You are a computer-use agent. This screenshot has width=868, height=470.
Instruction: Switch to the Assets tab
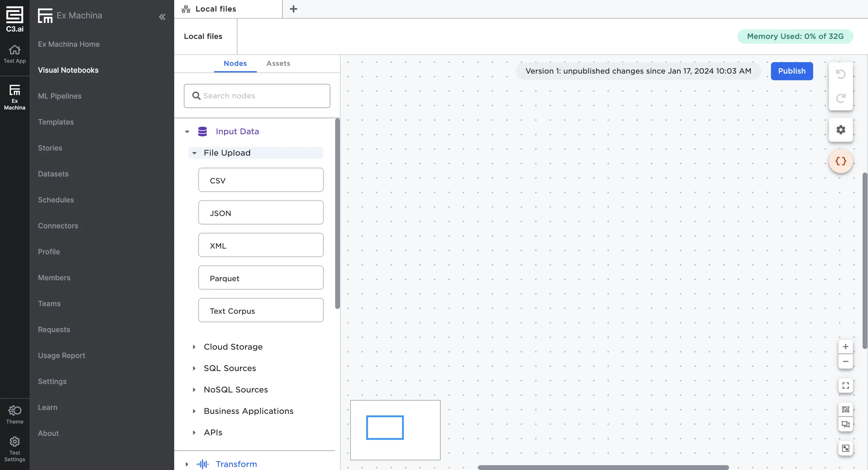pyautogui.click(x=278, y=63)
